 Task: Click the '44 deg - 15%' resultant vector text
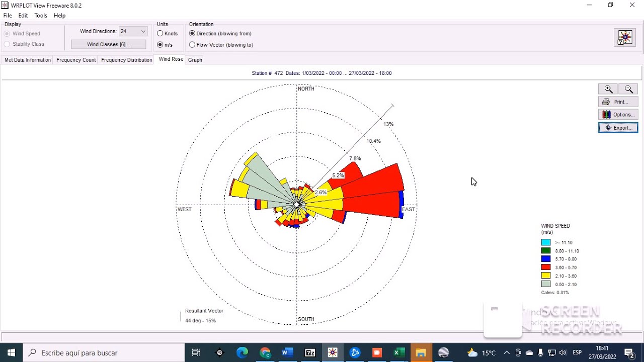[200, 321]
